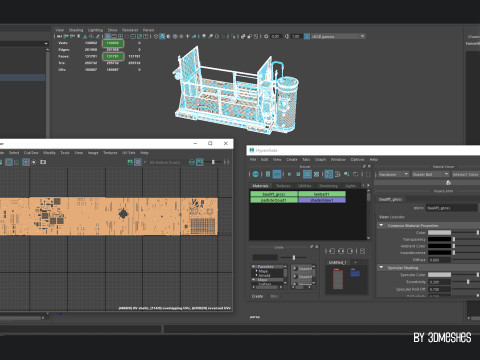Select grease pencil icon in viewport toolbar
480x360 pixels.
[98, 36]
